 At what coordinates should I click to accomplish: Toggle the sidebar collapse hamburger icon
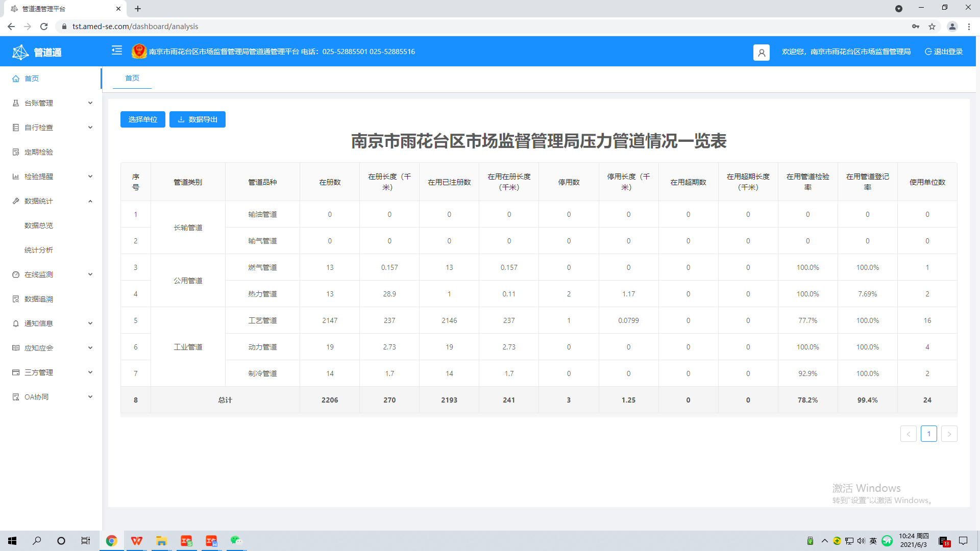[117, 50]
